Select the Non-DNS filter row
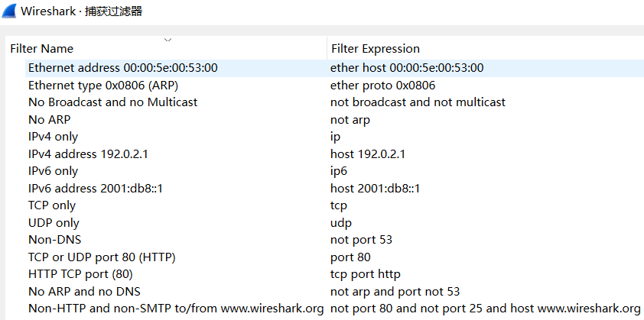 55,240
